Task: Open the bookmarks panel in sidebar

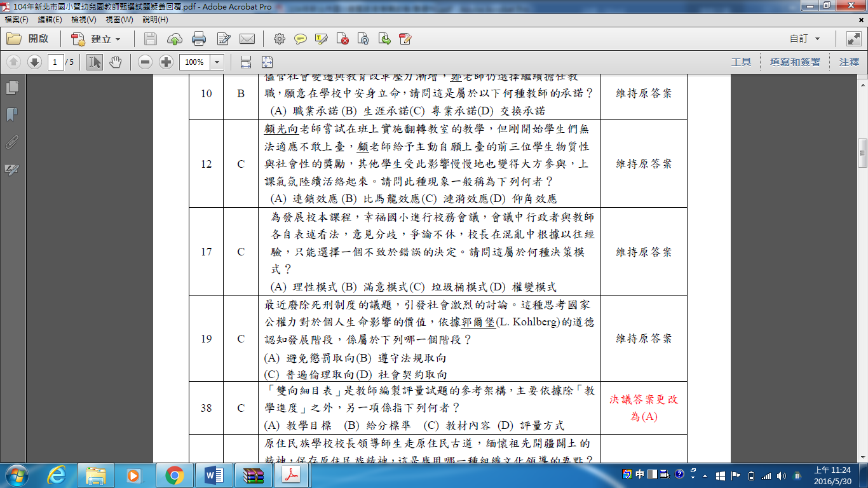Action: [11, 114]
